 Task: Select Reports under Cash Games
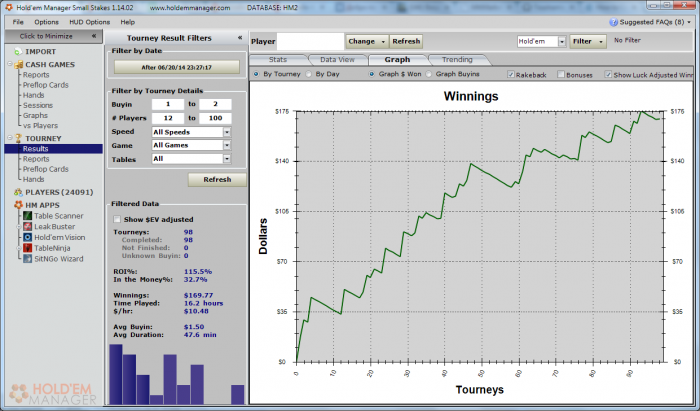pos(36,75)
